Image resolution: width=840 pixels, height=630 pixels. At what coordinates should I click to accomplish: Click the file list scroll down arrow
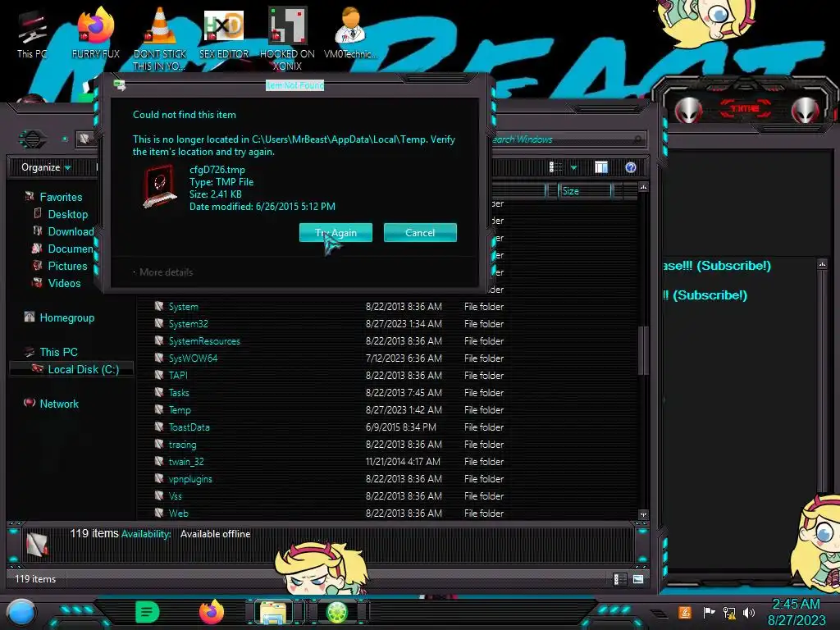coord(643,515)
